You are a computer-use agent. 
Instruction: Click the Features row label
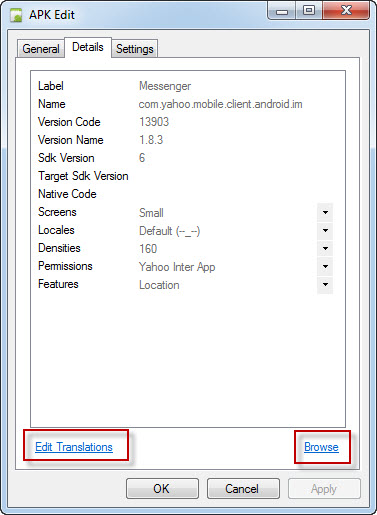point(58,284)
